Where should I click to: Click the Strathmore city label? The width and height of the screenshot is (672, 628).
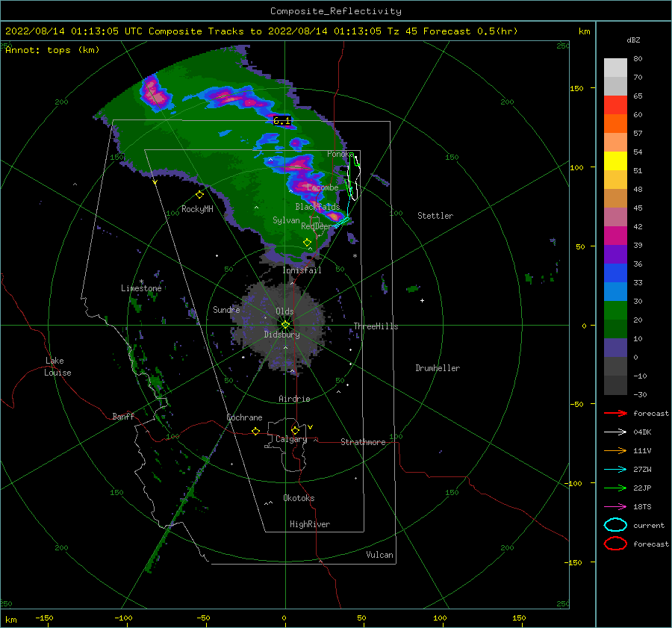[363, 442]
